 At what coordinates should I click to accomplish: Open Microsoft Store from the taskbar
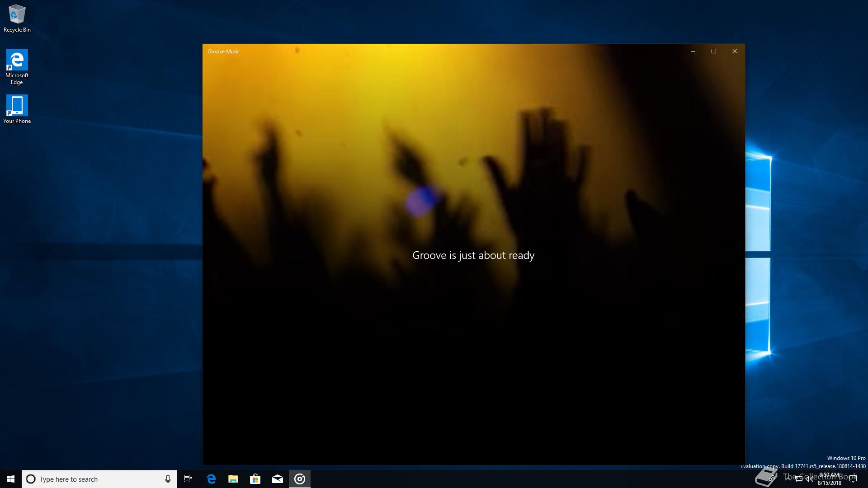pos(255,479)
